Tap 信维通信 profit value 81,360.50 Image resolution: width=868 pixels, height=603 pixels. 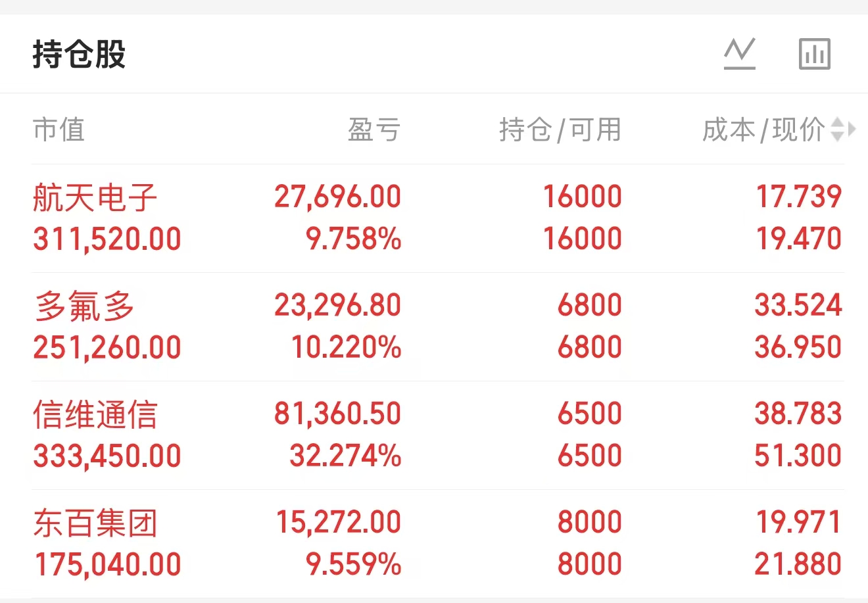337,414
